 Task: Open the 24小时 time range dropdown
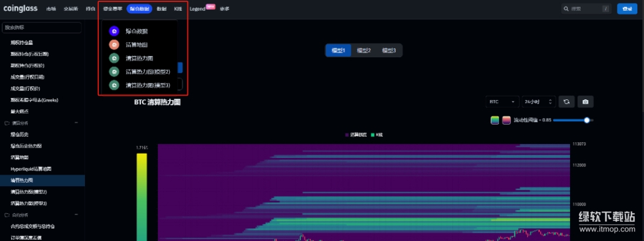[x=537, y=102]
